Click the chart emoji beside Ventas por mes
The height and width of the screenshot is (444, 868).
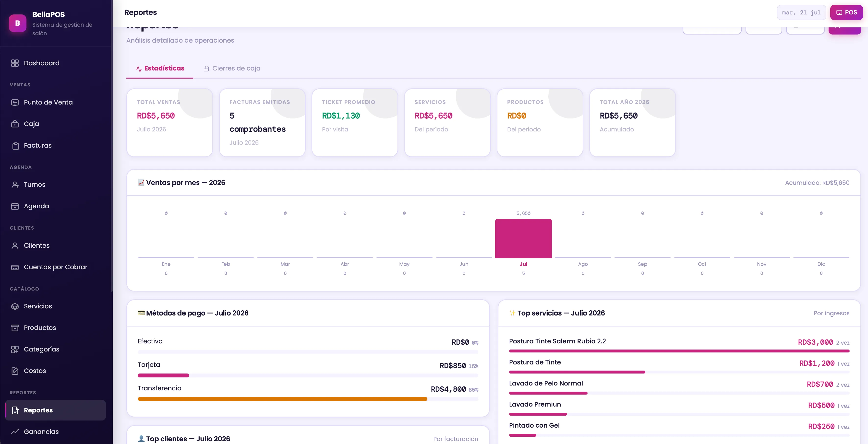pyautogui.click(x=141, y=182)
